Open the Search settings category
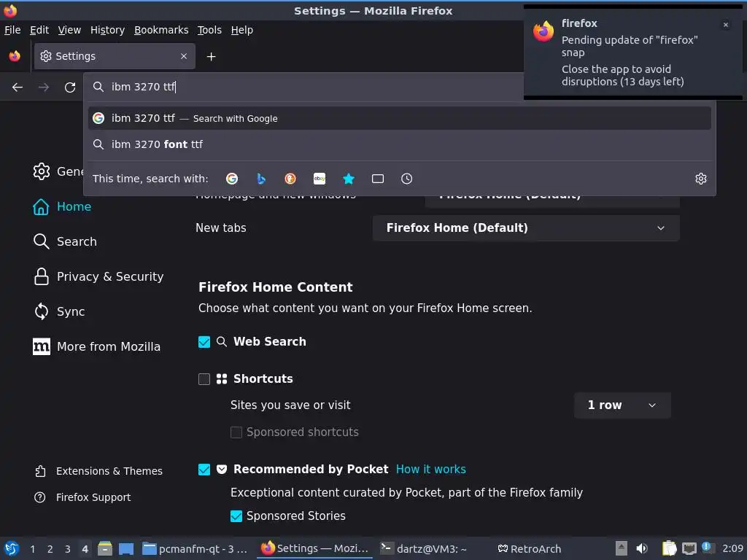This screenshot has width=747, height=560. coord(65,241)
